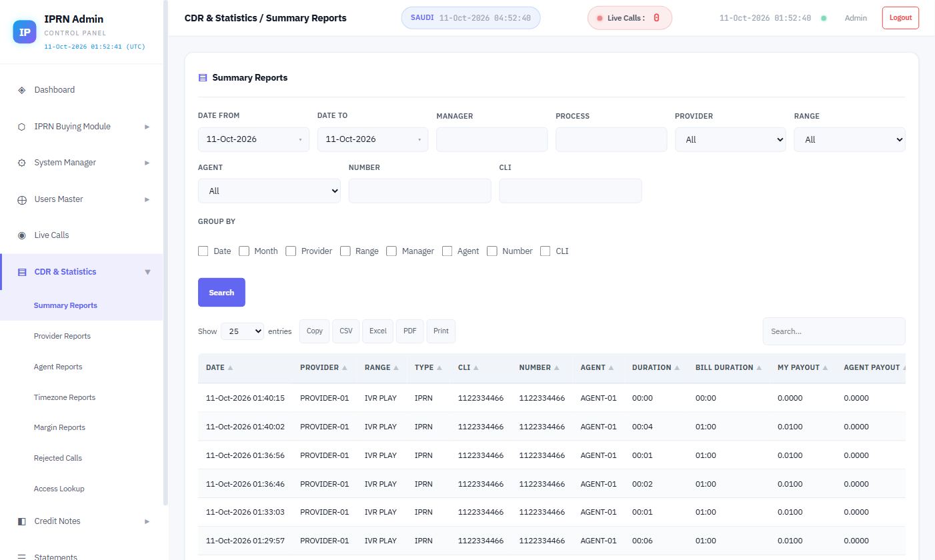Image resolution: width=935 pixels, height=560 pixels.
Task: Click the CDR & Statistics list icon
Action: [x=21, y=272]
